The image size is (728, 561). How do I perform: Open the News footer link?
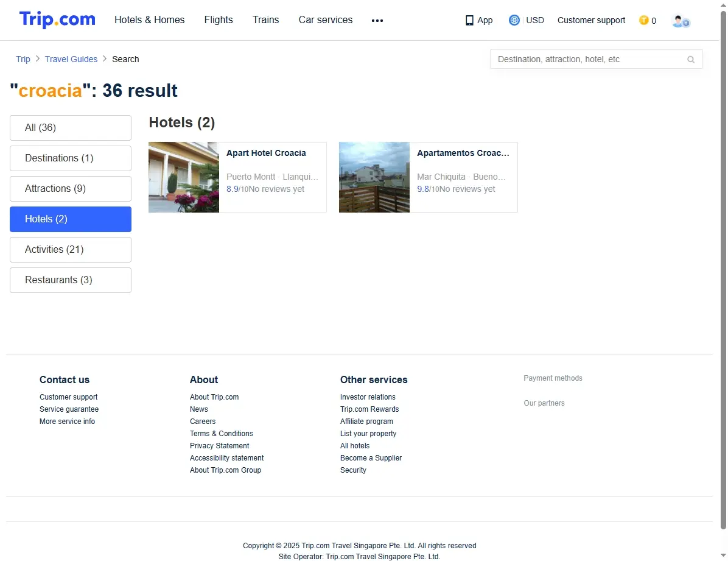tap(198, 409)
